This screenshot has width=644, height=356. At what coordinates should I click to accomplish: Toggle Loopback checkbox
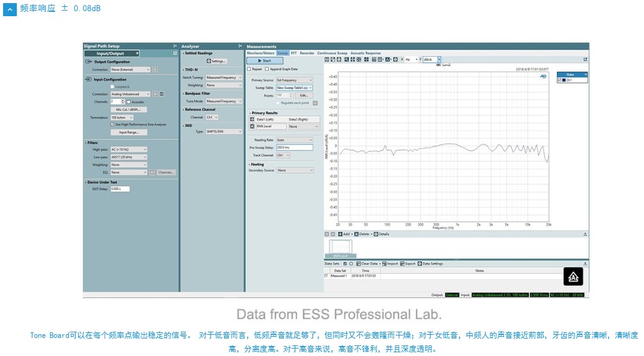click(112, 87)
